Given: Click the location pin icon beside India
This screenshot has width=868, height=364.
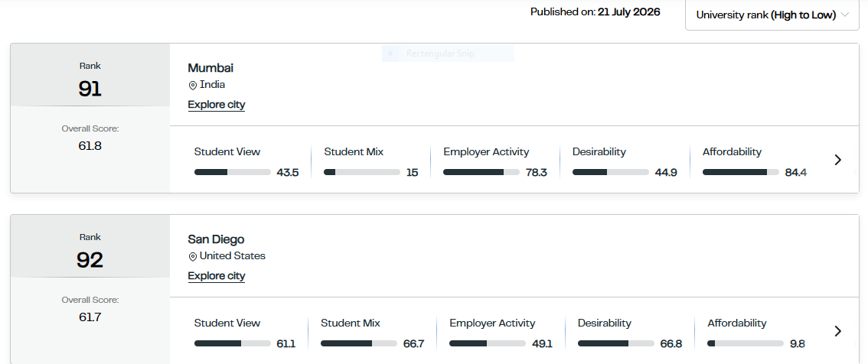Looking at the screenshot, I should point(193,85).
